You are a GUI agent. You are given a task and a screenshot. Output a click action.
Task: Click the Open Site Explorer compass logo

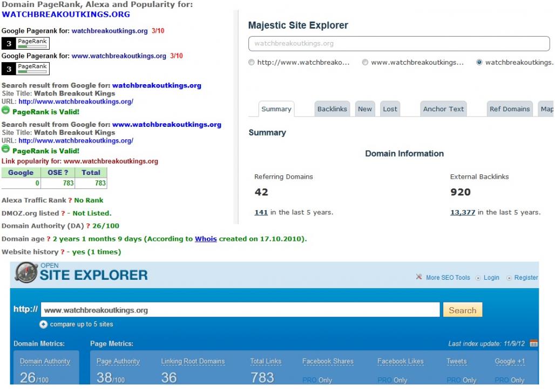(26, 272)
